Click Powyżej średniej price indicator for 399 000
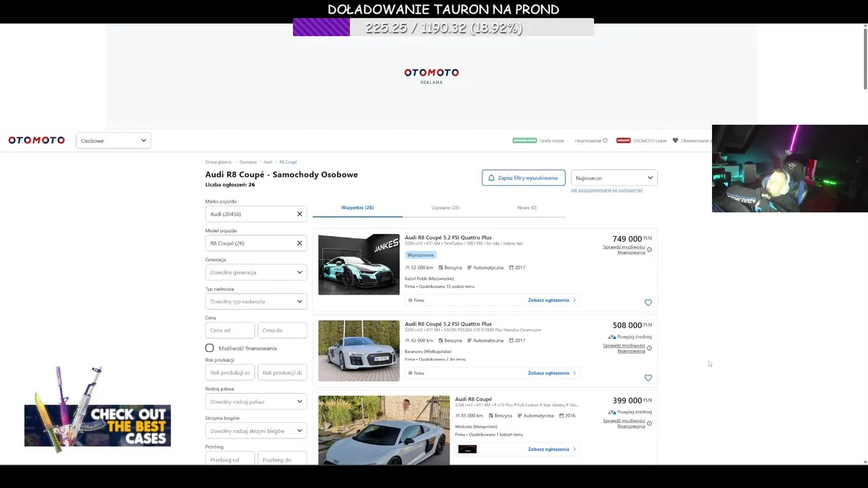 click(x=629, y=412)
